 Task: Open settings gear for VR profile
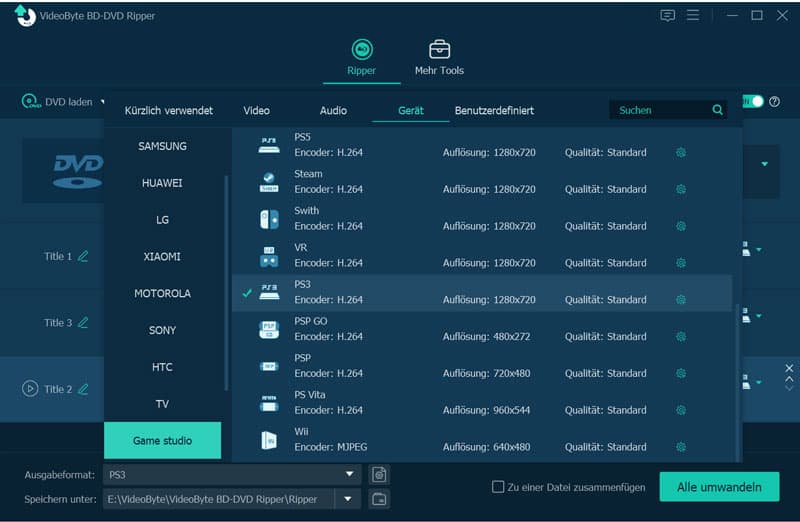pyautogui.click(x=681, y=263)
